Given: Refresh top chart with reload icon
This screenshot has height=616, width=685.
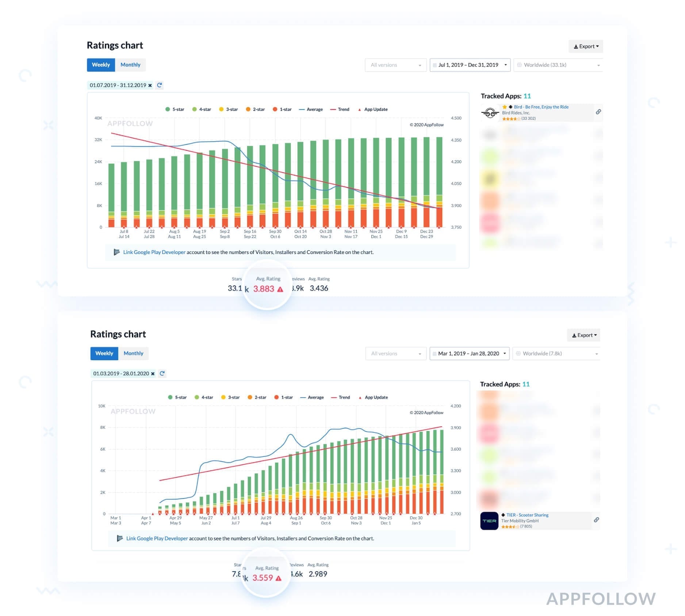Looking at the screenshot, I should click(x=160, y=85).
